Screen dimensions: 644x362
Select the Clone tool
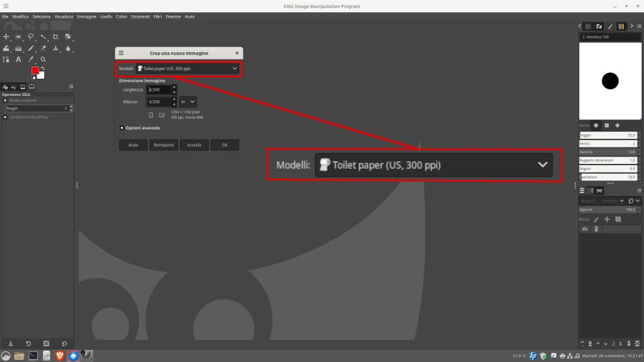tap(55, 49)
